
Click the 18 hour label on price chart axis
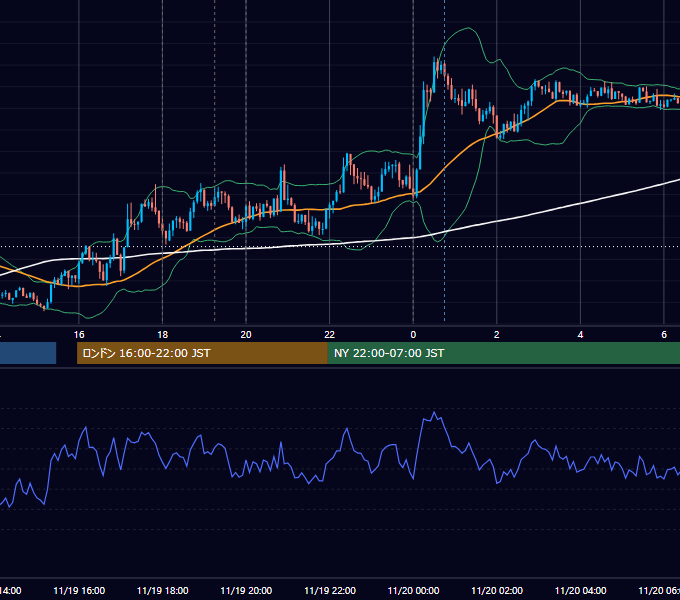tap(163, 335)
